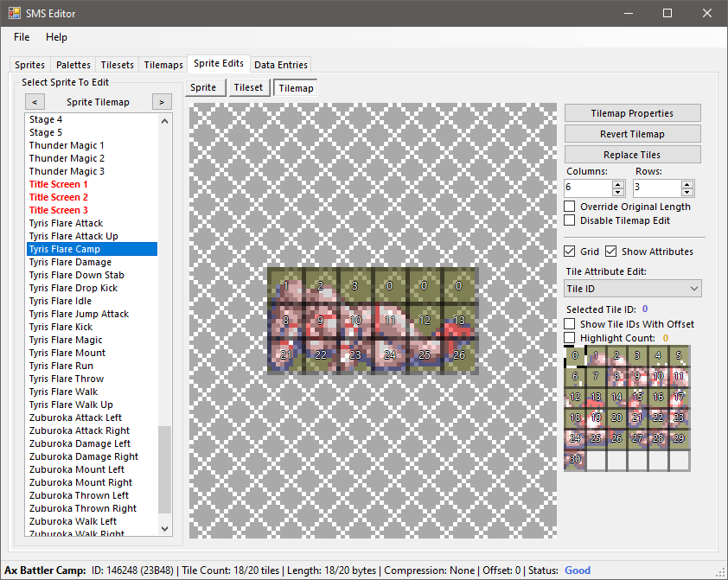The width and height of the screenshot is (728, 580).
Task: Switch to the Tilesets tab
Action: (x=117, y=65)
